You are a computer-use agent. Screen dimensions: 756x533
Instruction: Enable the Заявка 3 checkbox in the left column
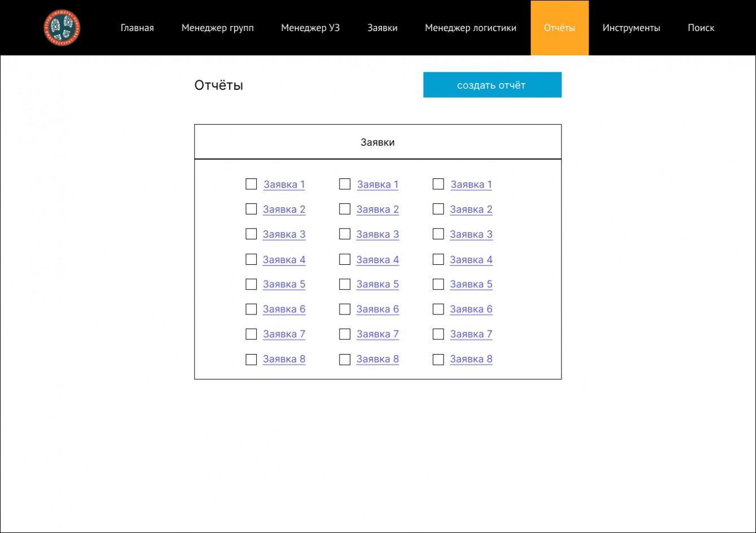[251, 234]
